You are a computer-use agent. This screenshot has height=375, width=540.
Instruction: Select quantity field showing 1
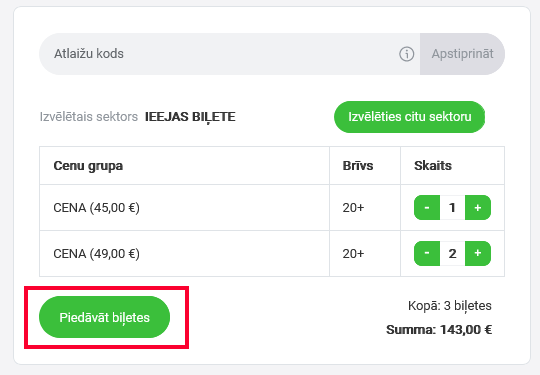452,207
